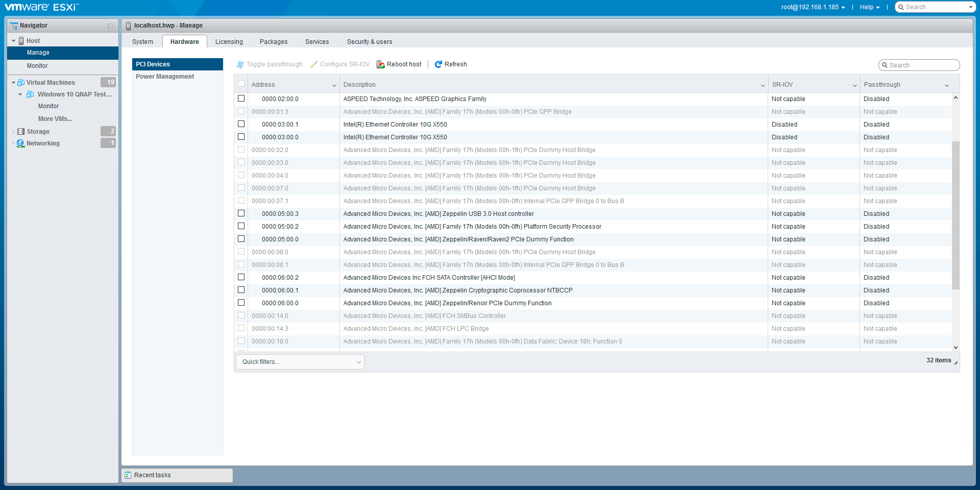The width and height of the screenshot is (980, 490).
Task: Switch to the Services tab
Action: coord(317,42)
